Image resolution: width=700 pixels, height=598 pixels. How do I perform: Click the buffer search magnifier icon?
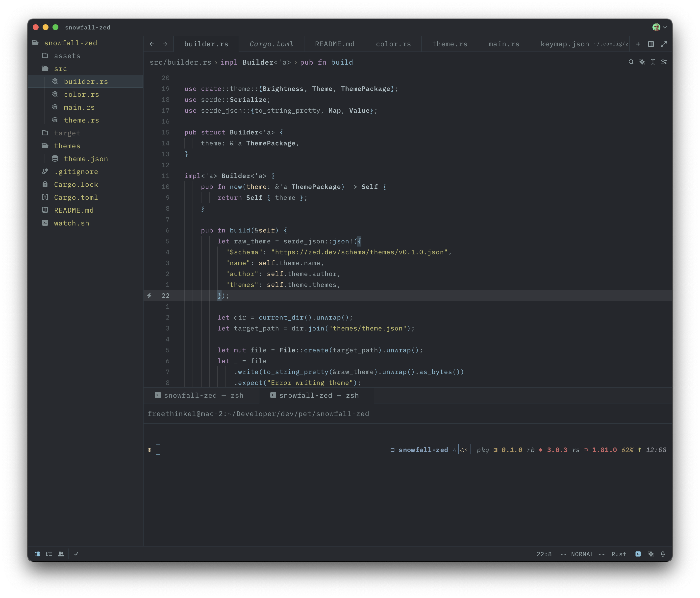[631, 62]
